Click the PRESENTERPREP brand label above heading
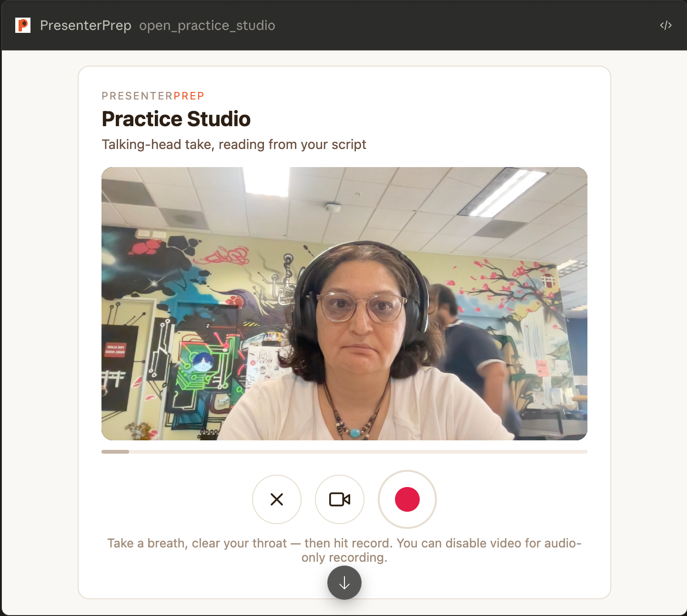The image size is (687, 616). click(x=153, y=96)
